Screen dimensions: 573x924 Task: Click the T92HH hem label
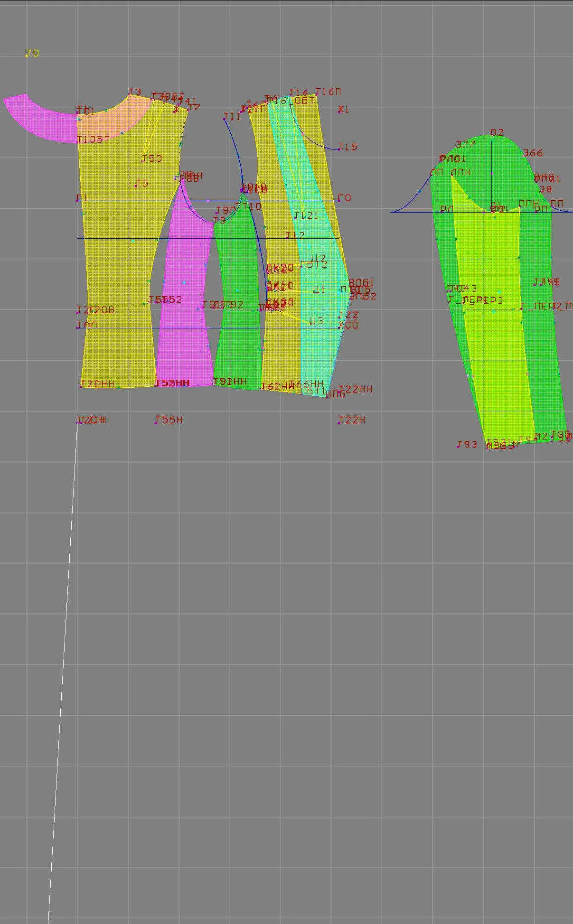click(x=231, y=382)
